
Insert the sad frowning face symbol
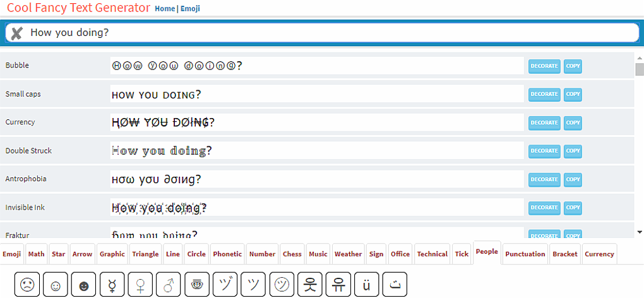(x=27, y=285)
